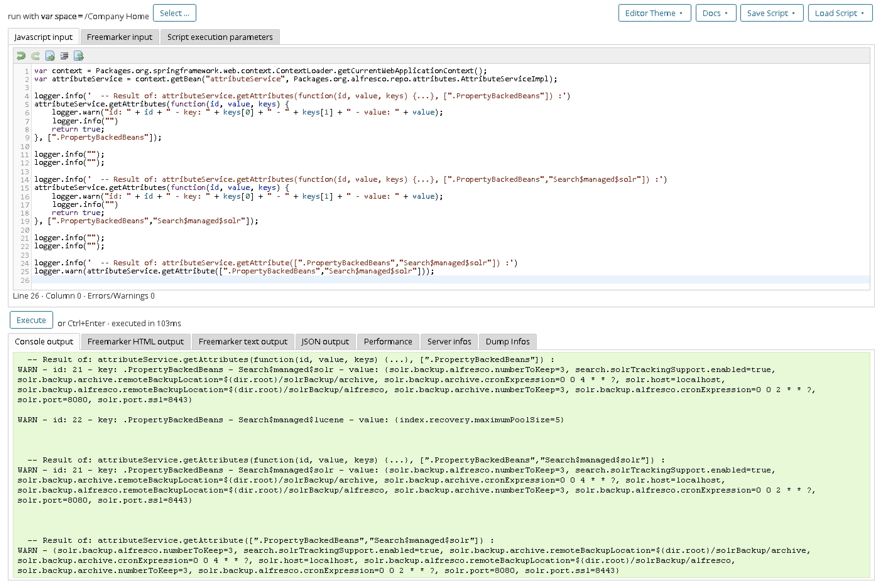
Task: Switch to the Performance tab
Action: pyautogui.click(x=388, y=341)
